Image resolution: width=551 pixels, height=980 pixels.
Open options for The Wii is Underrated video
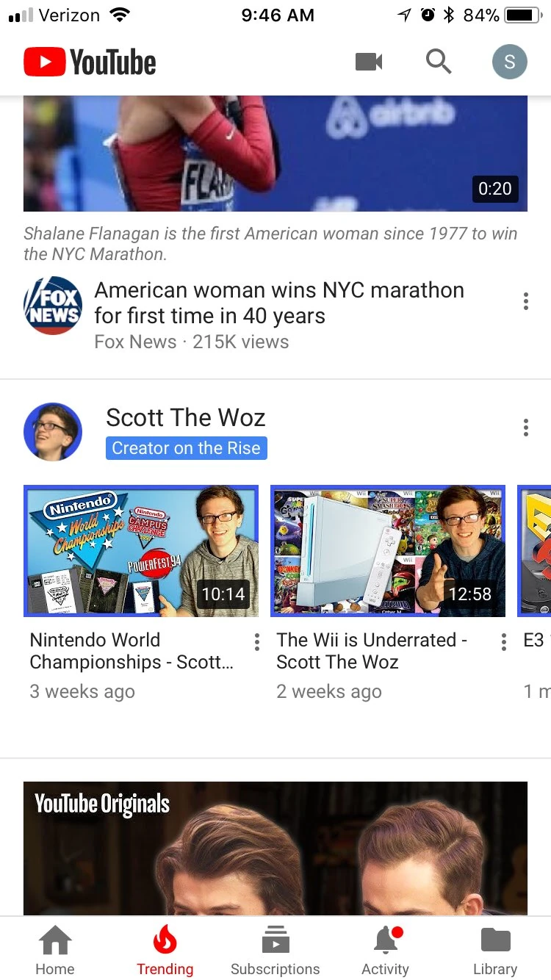point(503,643)
